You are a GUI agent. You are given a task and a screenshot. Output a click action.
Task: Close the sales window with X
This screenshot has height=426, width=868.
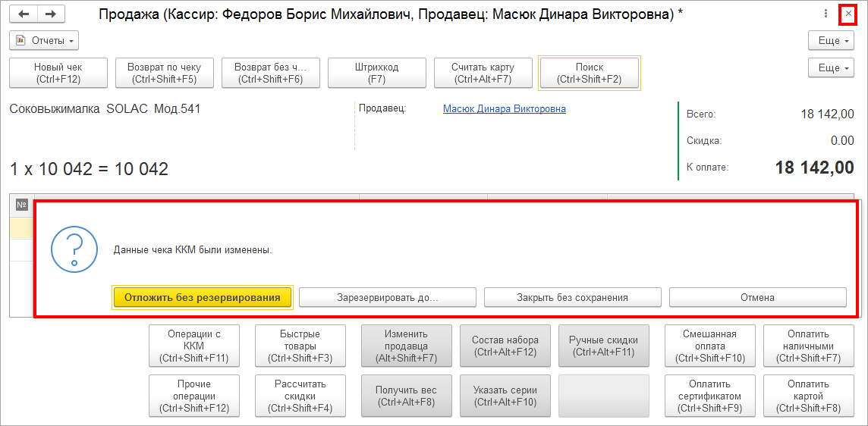pos(848,14)
